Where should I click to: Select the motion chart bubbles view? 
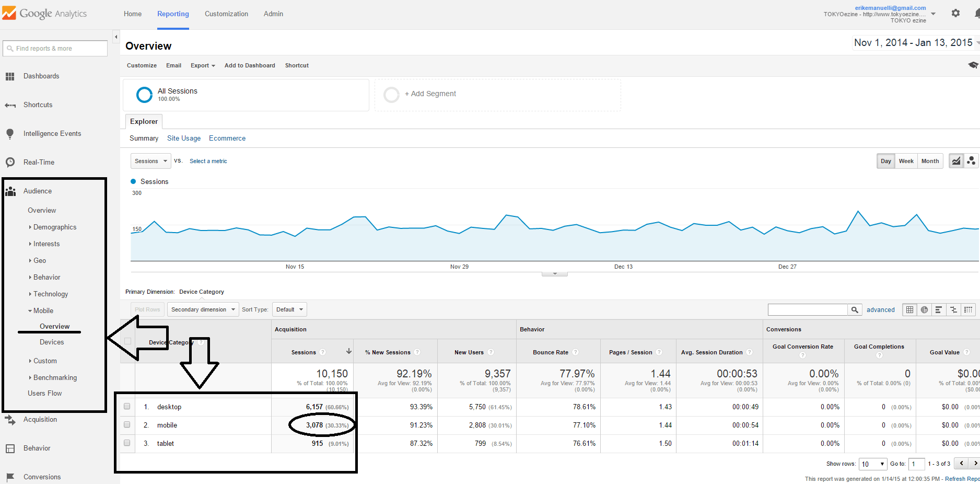pos(972,160)
